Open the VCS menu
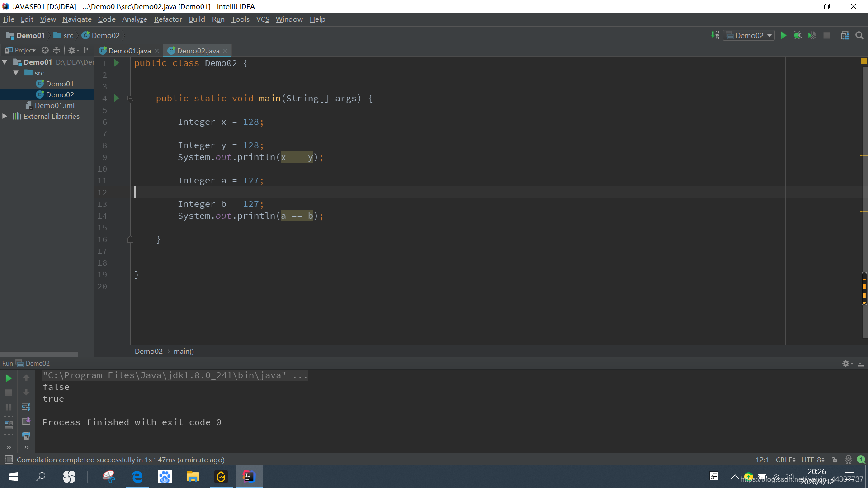This screenshot has height=488, width=868. pos(263,19)
